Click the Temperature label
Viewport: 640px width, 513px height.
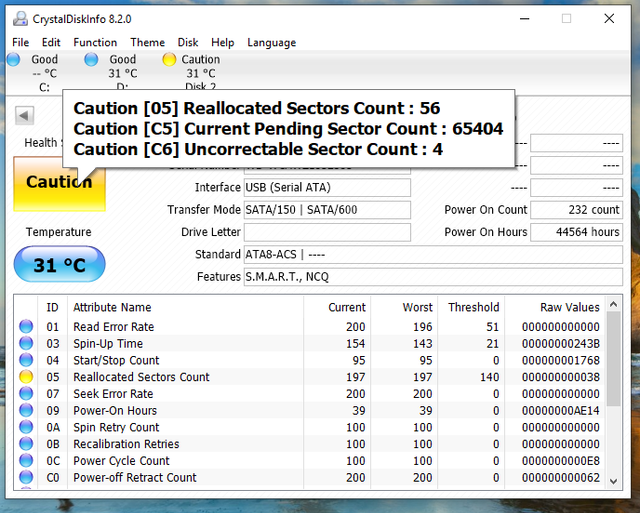click(x=59, y=232)
